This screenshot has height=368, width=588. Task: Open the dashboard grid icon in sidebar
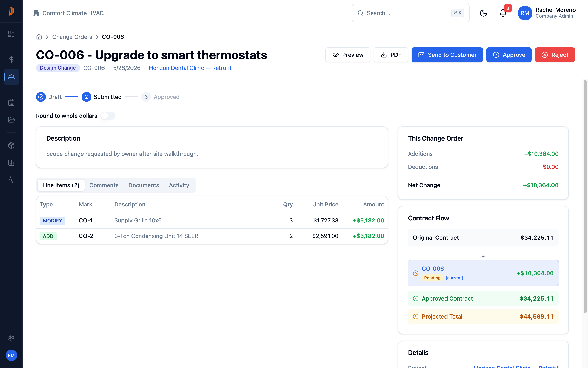tap(11, 34)
